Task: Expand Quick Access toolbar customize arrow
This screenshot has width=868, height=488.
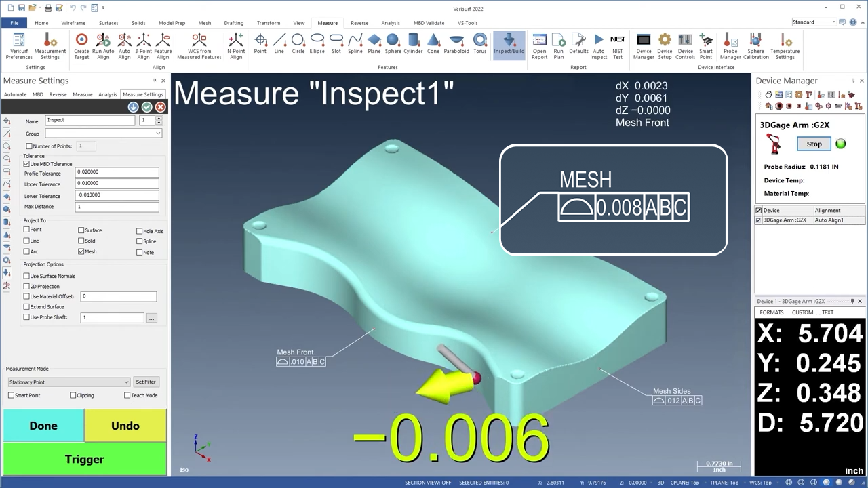Action: click(104, 7)
